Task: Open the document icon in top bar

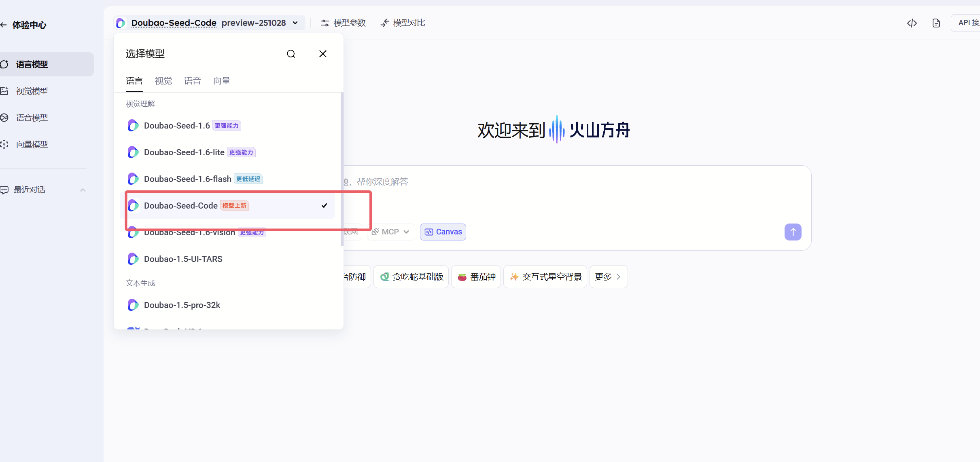Action: (936, 23)
